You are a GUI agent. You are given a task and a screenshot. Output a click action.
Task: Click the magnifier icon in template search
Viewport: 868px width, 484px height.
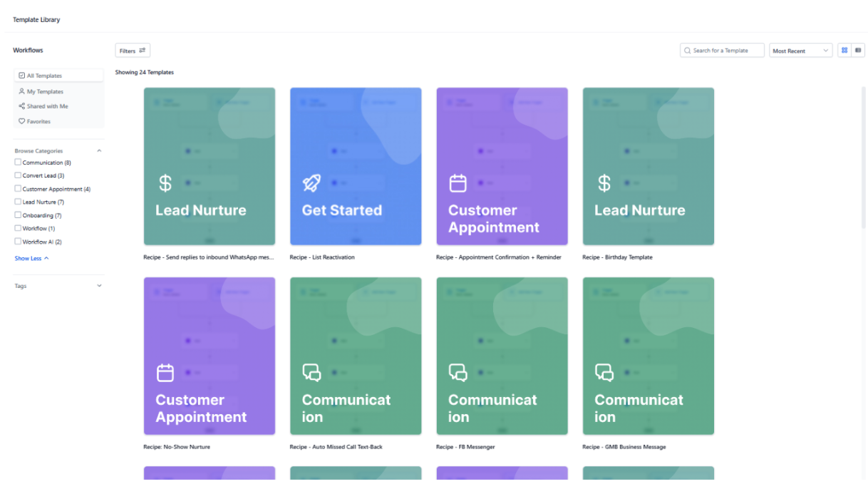[x=688, y=51]
